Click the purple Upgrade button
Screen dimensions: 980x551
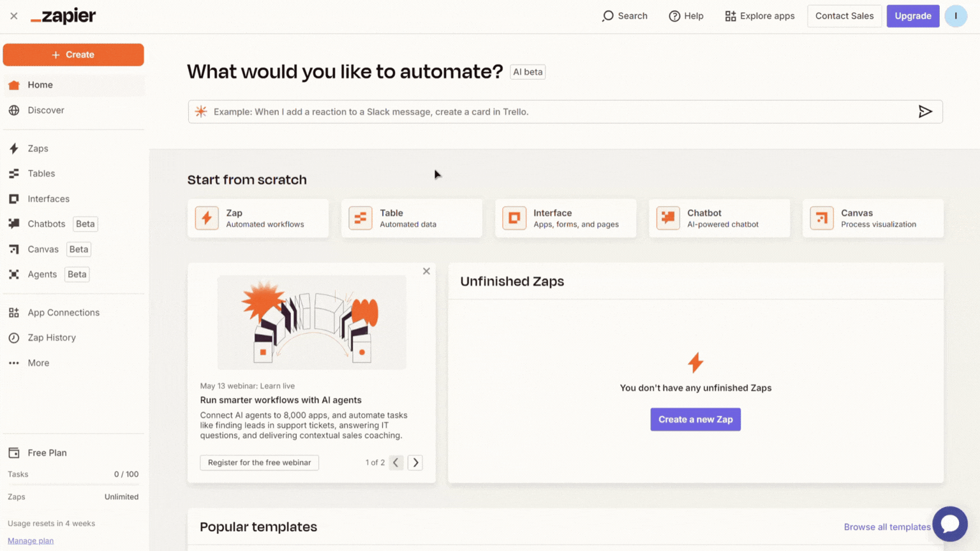(912, 16)
